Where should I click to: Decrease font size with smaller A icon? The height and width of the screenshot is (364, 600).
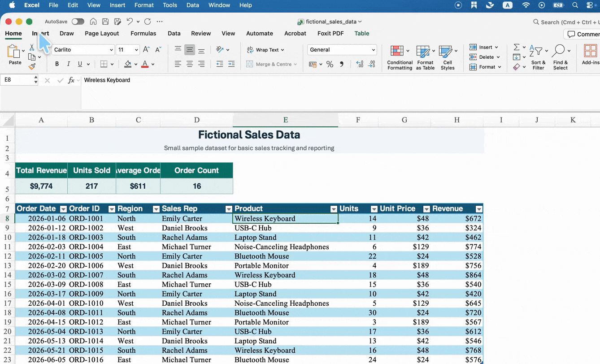(x=158, y=50)
